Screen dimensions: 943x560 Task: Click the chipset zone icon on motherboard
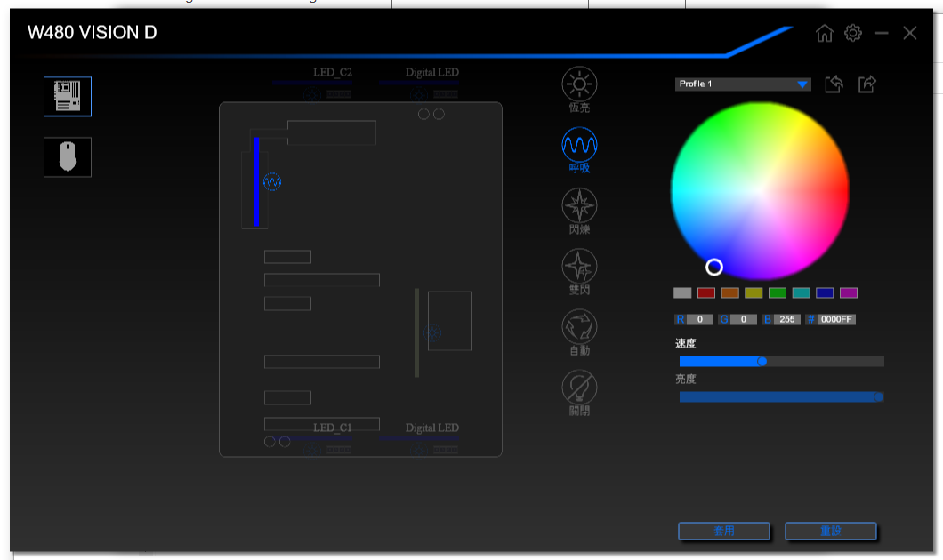coord(431,332)
